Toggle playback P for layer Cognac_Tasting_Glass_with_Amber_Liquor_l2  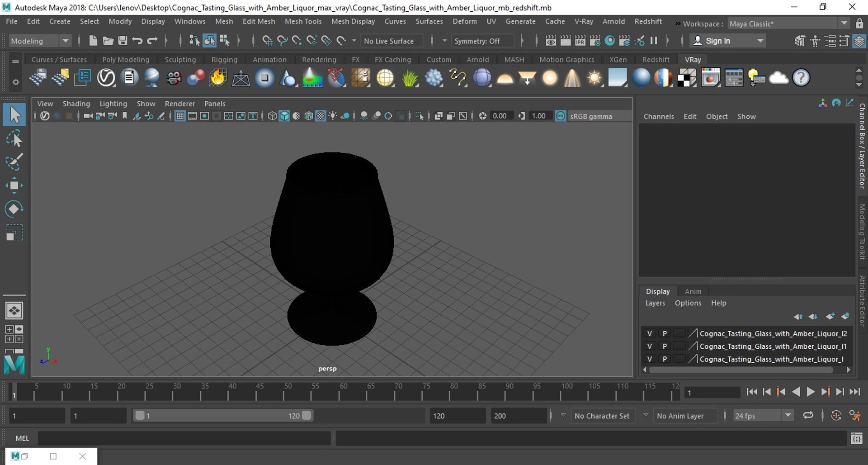click(x=665, y=333)
